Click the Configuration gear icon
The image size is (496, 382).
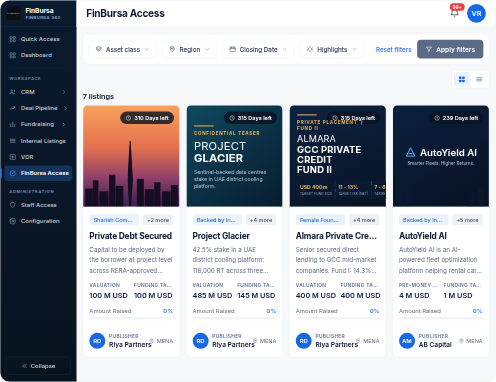(x=13, y=221)
